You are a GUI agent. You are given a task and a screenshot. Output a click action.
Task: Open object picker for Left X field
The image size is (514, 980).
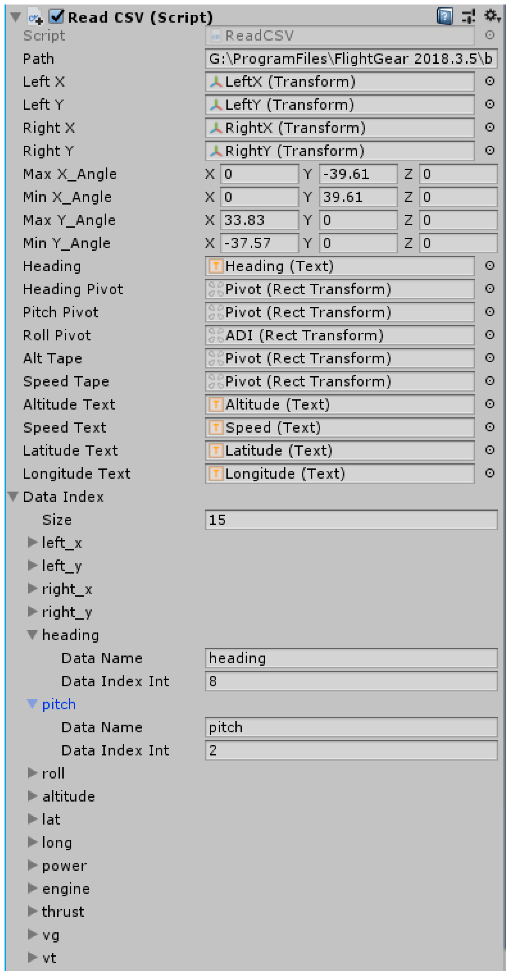click(490, 81)
